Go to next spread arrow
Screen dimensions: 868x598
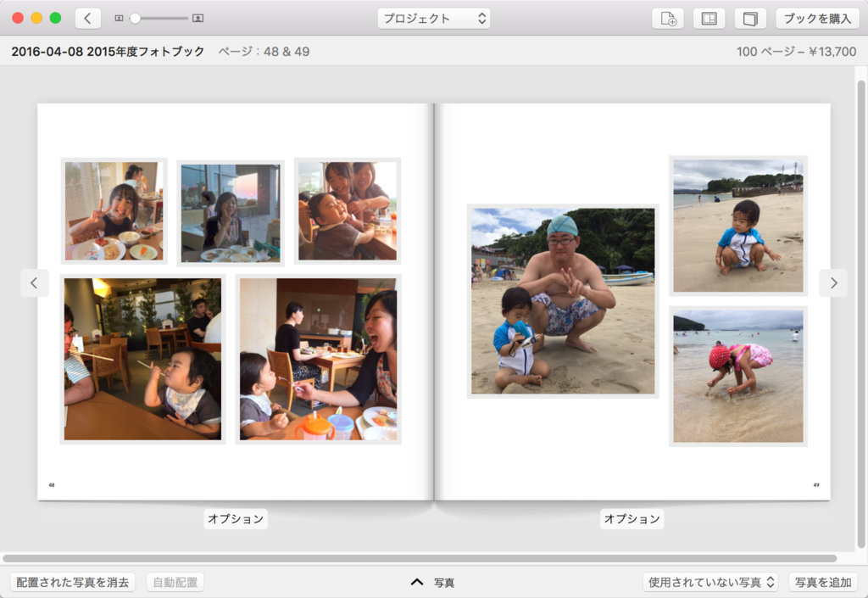pos(833,283)
